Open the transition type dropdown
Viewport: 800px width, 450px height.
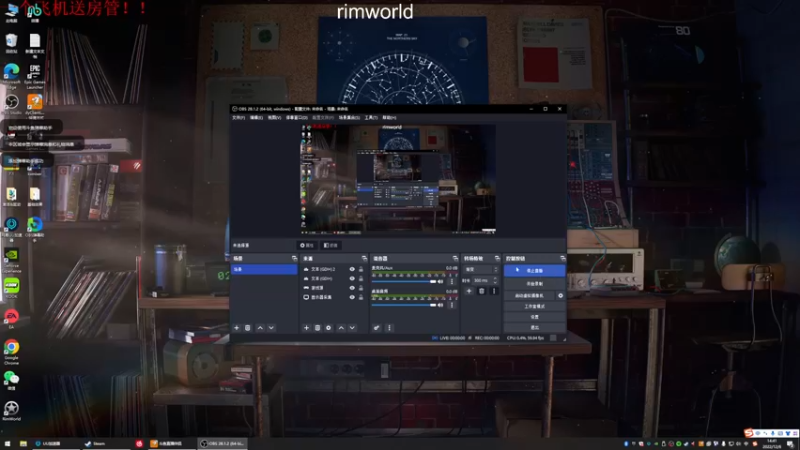(481, 269)
